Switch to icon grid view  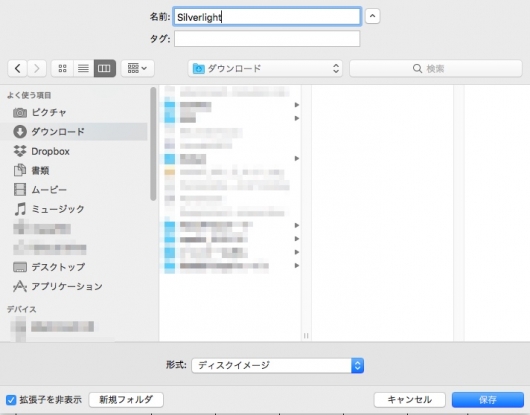pos(63,69)
